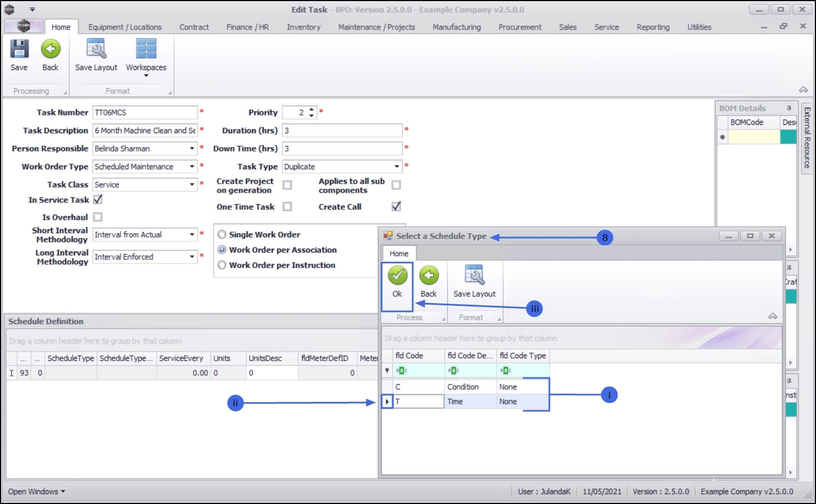Image resolution: width=816 pixels, height=504 pixels.
Task: Click the BOMCode new row cell
Action: pos(754,137)
